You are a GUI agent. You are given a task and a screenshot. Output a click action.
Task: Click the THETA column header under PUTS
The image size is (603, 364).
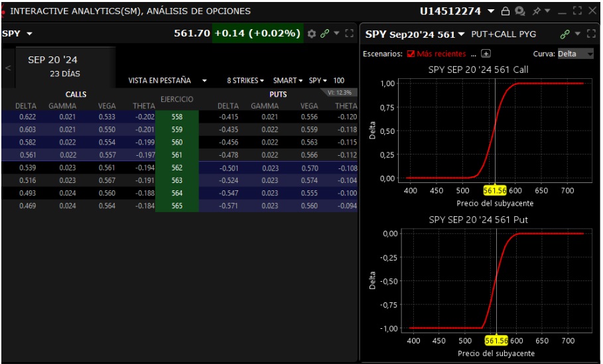click(x=346, y=105)
